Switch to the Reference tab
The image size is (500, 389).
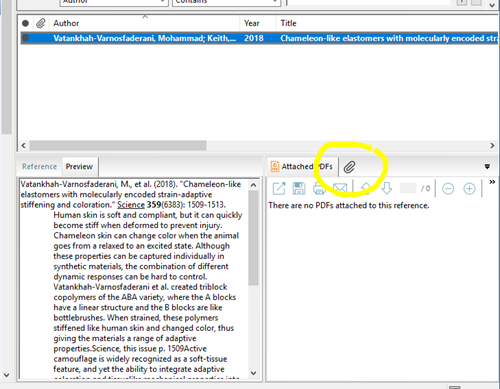point(39,166)
